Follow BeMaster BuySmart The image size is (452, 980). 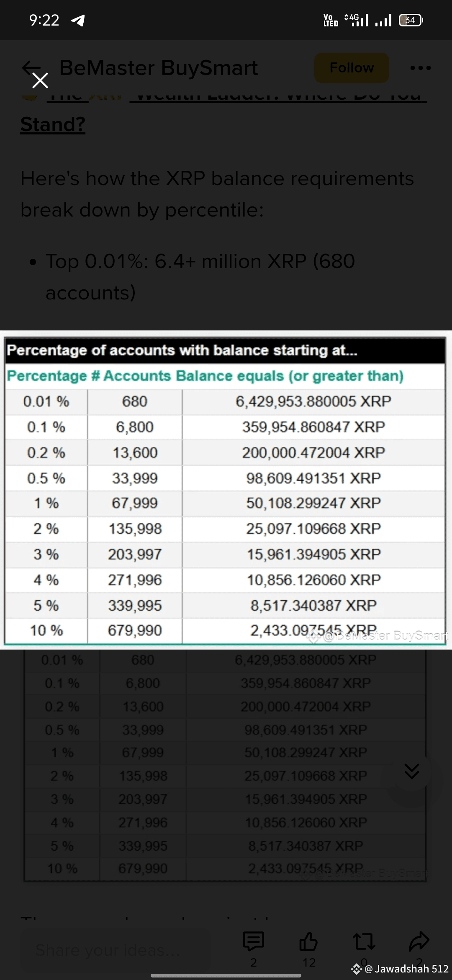[x=352, y=67]
